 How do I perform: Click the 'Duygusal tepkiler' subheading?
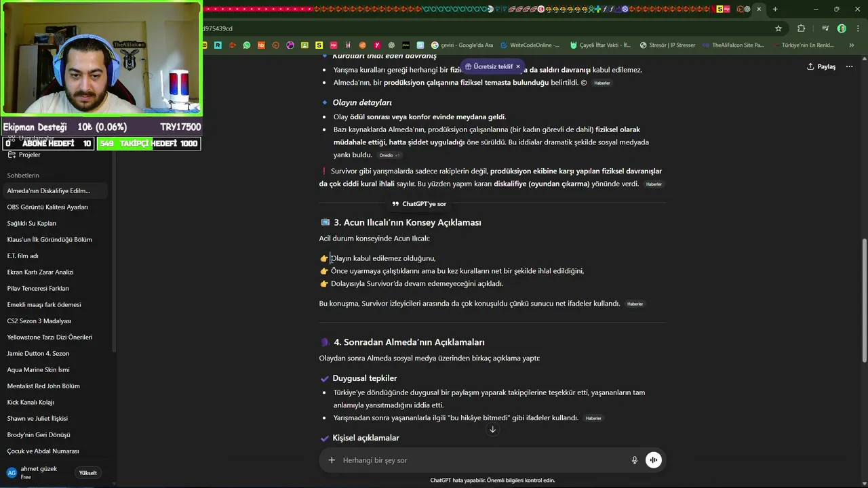coord(364,378)
